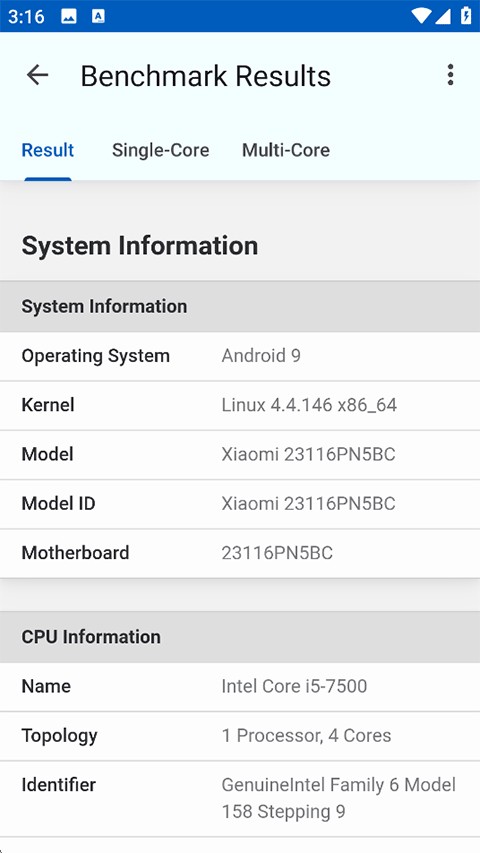Switch to the Single-Core tab
480x853 pixels.
tap(161, 150)
